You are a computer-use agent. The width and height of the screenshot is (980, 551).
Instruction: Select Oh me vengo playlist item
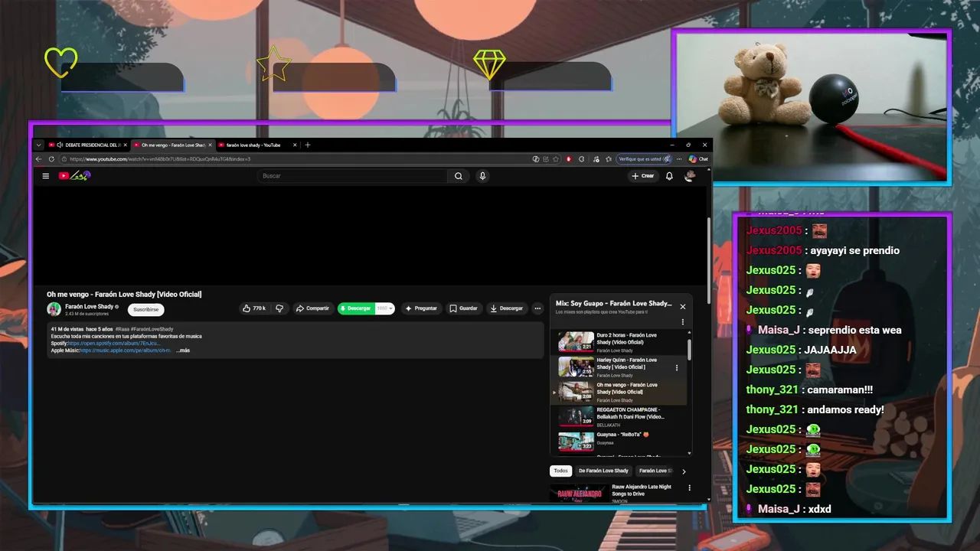[x=620, y=392]
